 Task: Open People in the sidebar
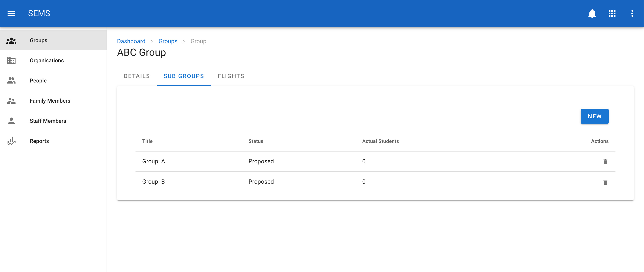(x=38, y=81)
